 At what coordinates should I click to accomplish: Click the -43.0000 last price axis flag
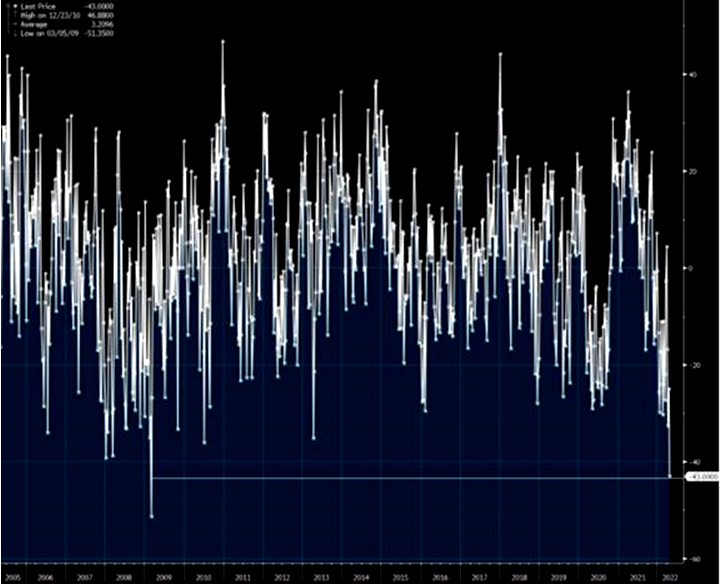click(700, 477)
